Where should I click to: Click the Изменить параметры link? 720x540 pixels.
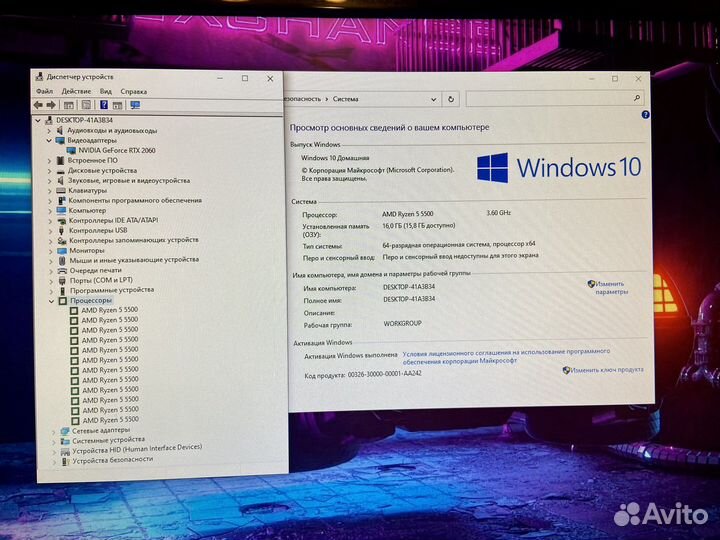610,288
